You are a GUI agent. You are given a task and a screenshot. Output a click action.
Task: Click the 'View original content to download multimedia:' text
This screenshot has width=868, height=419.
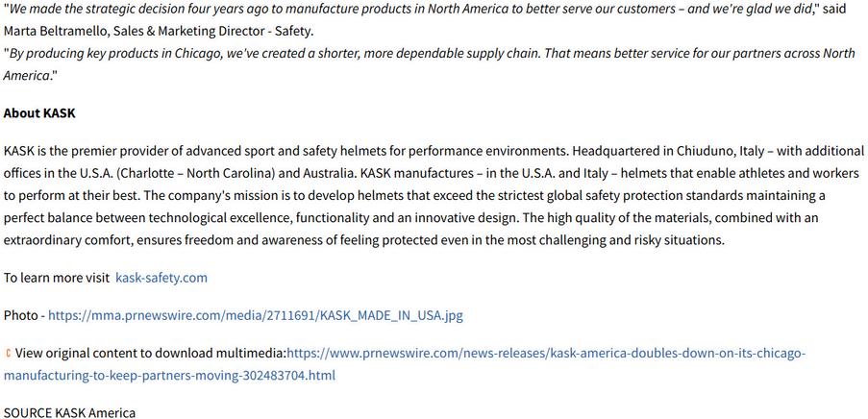click(x=151, y=353)
